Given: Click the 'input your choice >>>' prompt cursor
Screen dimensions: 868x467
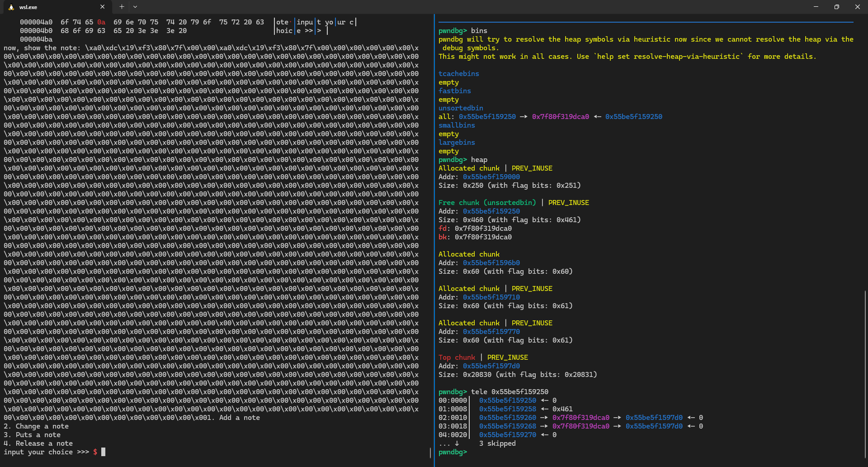Looking at the screenshot, I should [x=103, y=452].
